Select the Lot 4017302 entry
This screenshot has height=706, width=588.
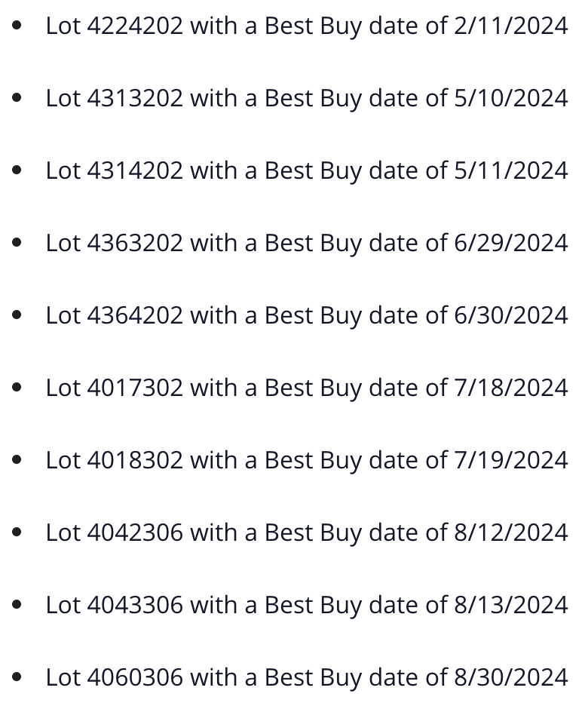pyautogui.click(x=307, y=388)
